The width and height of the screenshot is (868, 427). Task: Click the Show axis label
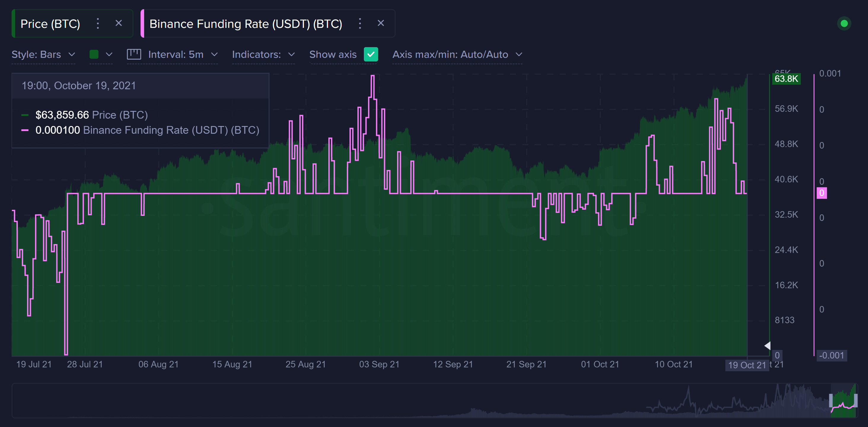[x=332, y=55]
